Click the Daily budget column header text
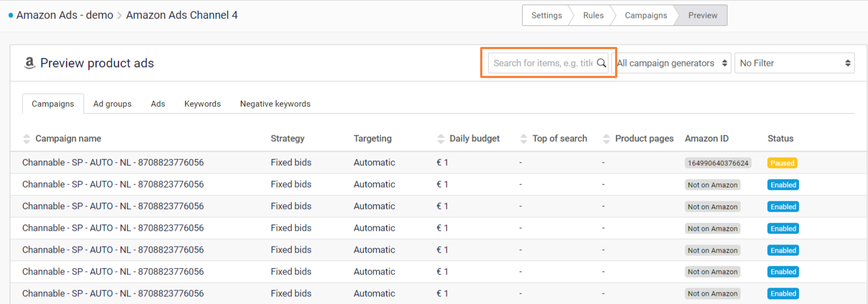This screenshot has height=304, width=868. (475, 139)
